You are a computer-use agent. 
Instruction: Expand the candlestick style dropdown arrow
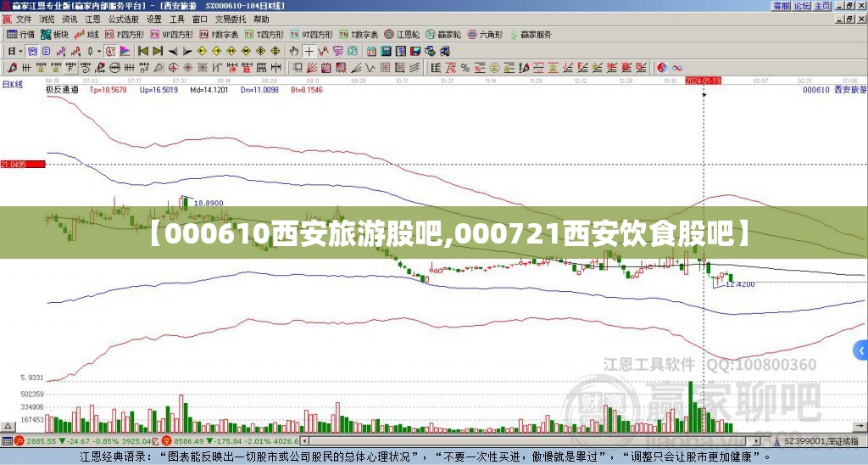tap(99, 51)
